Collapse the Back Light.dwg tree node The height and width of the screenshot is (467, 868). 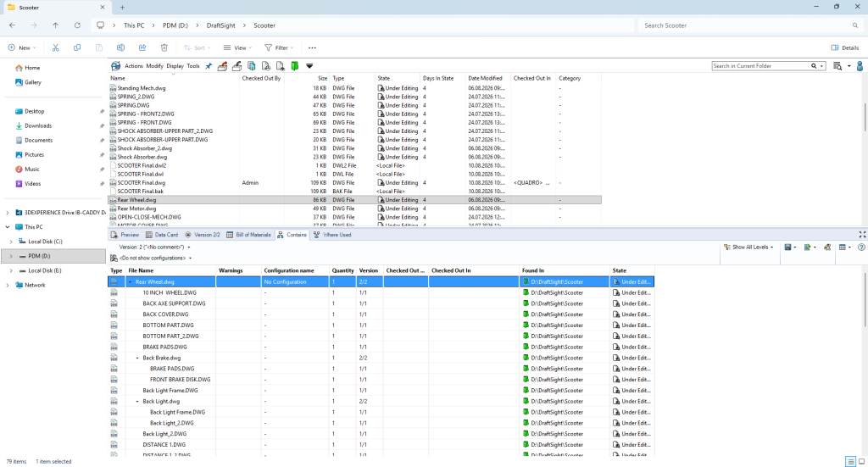[x=138, y=402]
